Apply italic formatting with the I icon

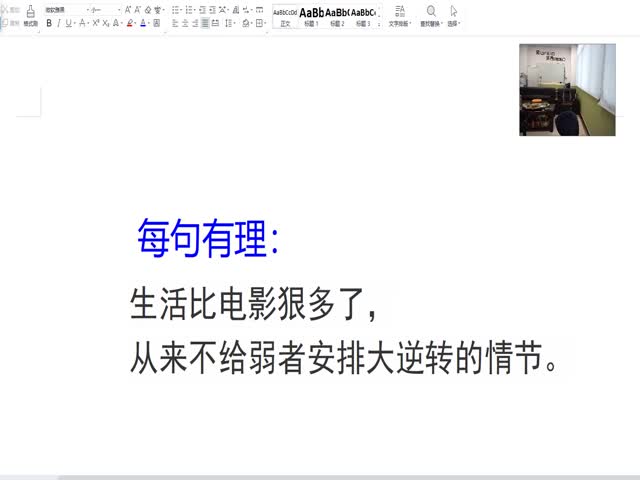pos(58,22)
